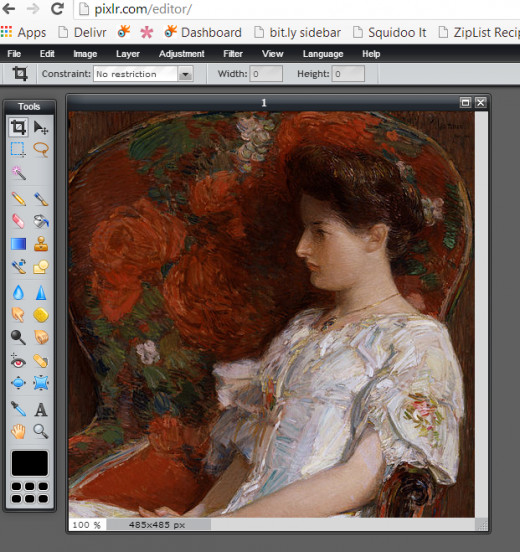Image resolution: width=520 pixels, height=552 pixels.
Task: Select the Hand pan tool
Action: coord(18,431)
